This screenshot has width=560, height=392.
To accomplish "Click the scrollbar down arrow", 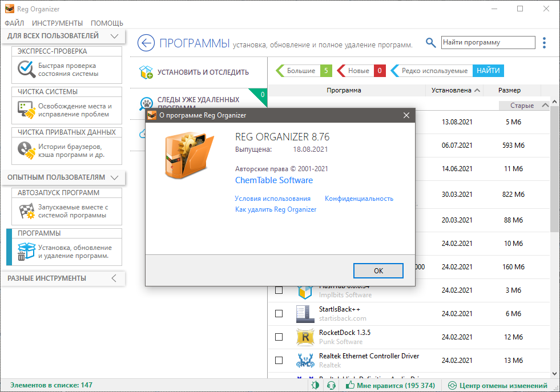I will coord(555,374).
